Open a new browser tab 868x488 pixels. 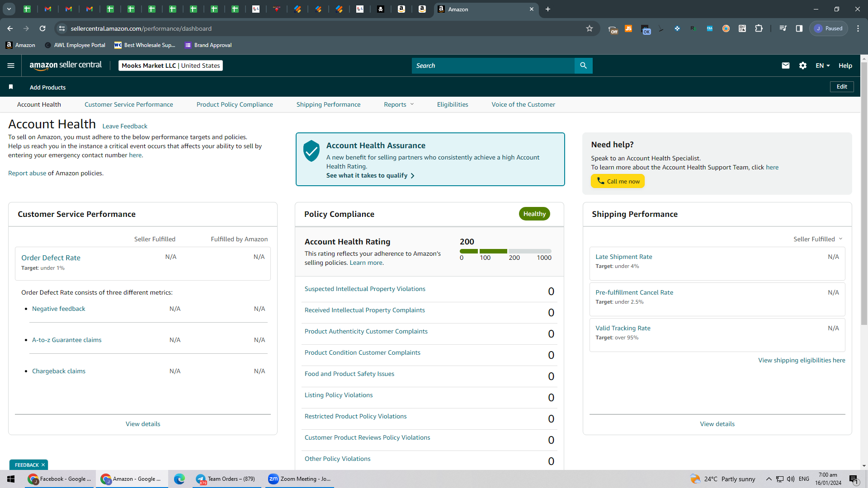coord(548,9)
